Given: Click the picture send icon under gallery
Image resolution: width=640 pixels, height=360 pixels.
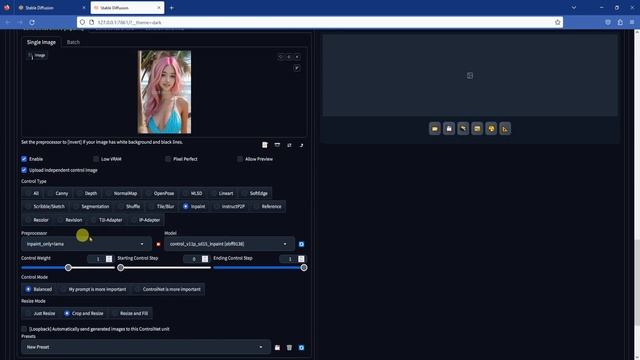Looking at the screenshot, I should (x=477, y=129).
